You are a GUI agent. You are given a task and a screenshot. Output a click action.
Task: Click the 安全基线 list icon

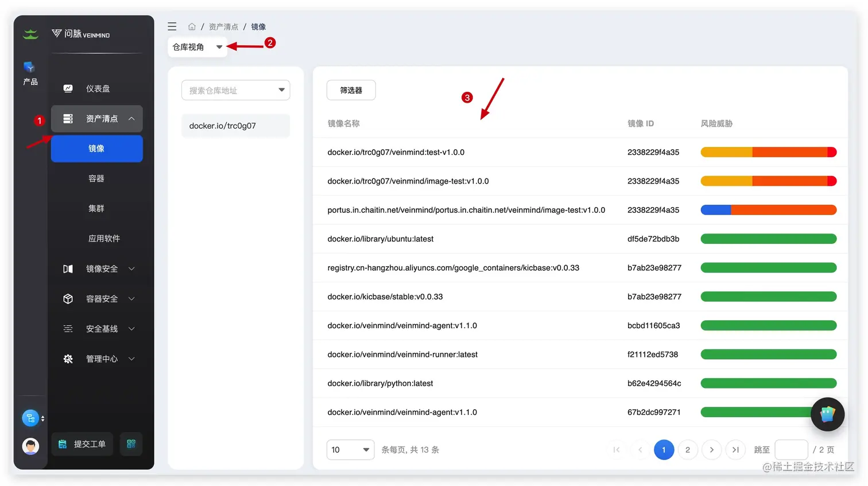tap(68, 329)
